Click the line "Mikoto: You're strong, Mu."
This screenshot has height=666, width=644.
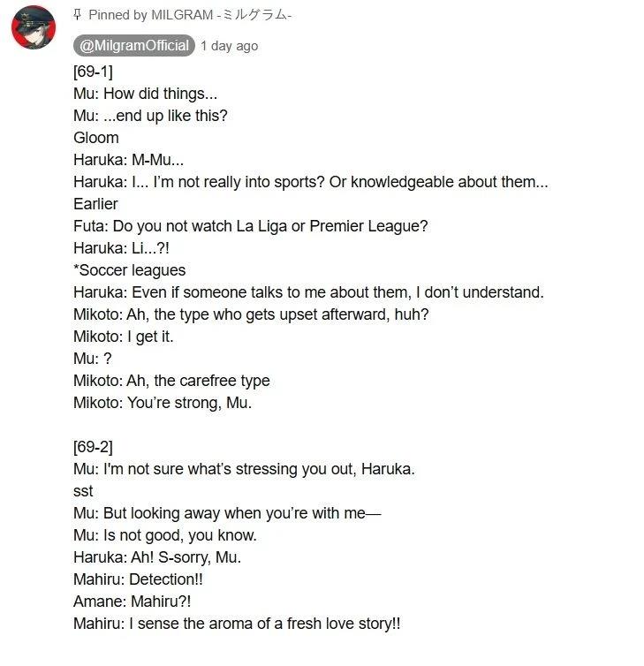pyautogui.click(x=163, y=403)
